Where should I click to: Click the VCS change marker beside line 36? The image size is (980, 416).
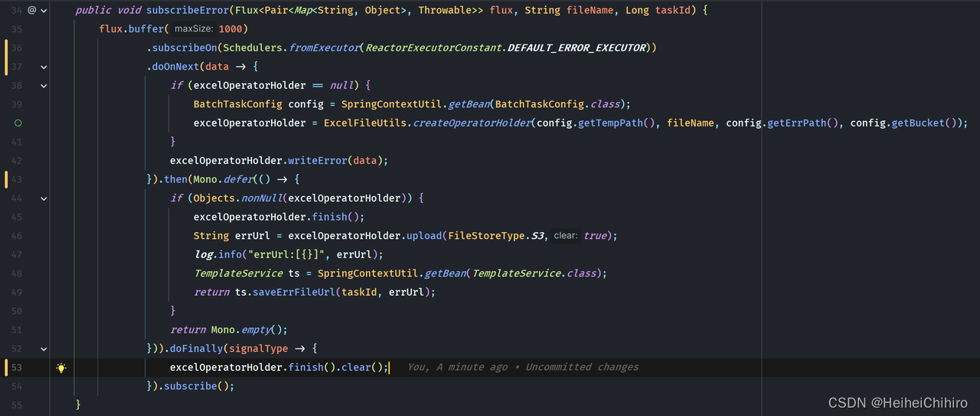point(6,57)
